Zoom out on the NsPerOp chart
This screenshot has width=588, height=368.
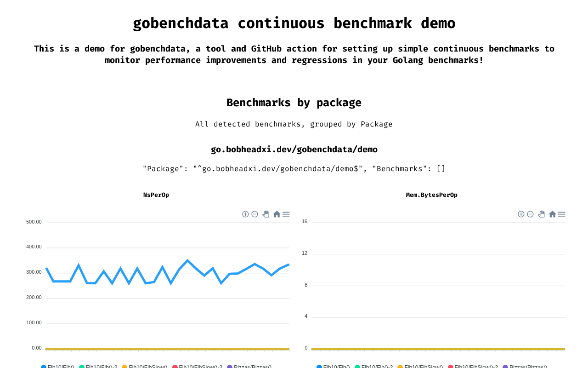click(x=254, y=214)
